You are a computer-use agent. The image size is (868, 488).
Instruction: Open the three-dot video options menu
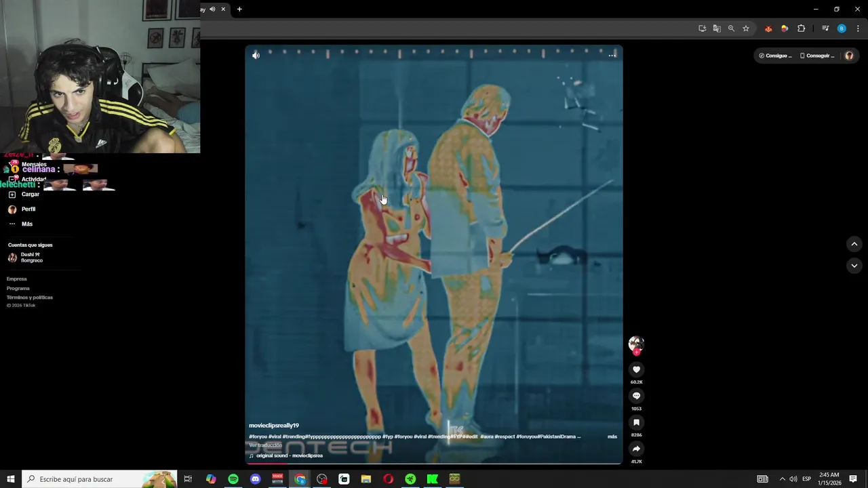click(612, 56)
